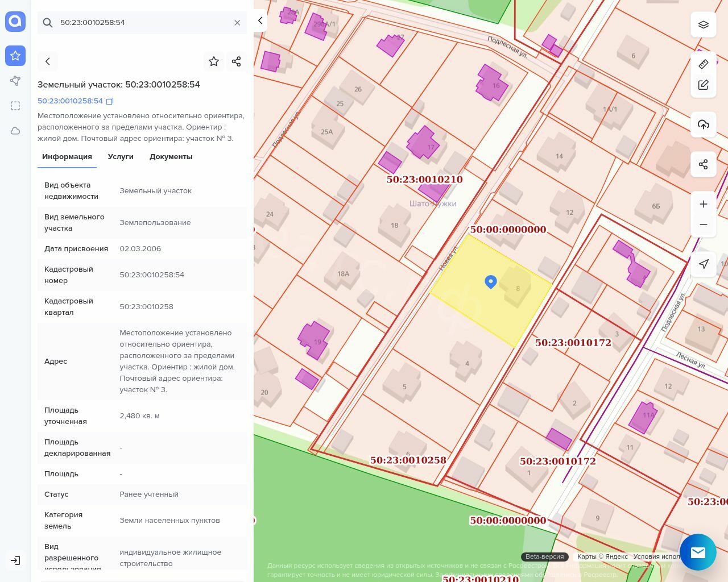Add parcel to favorites with star button

pyautogui.click(x=214, y=61)
